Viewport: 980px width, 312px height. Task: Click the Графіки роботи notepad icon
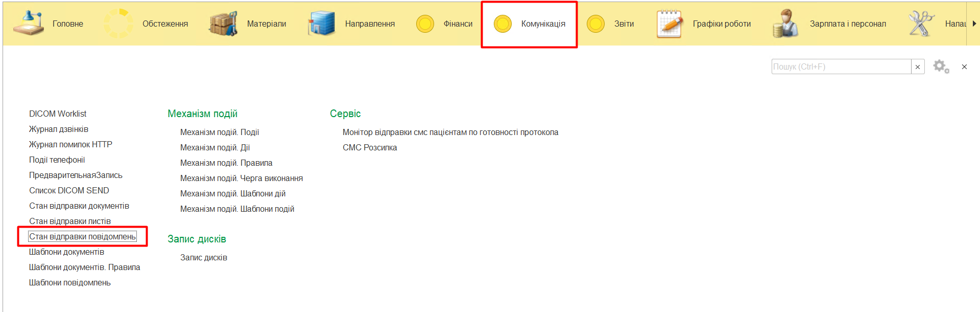pos(670,24)
